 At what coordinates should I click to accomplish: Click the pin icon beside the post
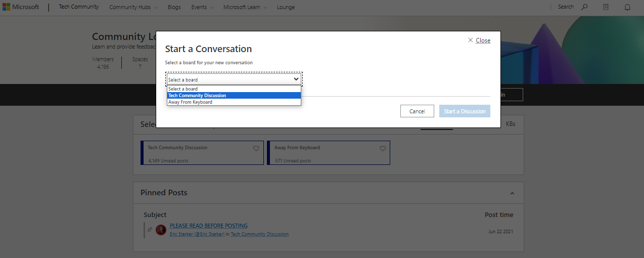tap(149, 230)
